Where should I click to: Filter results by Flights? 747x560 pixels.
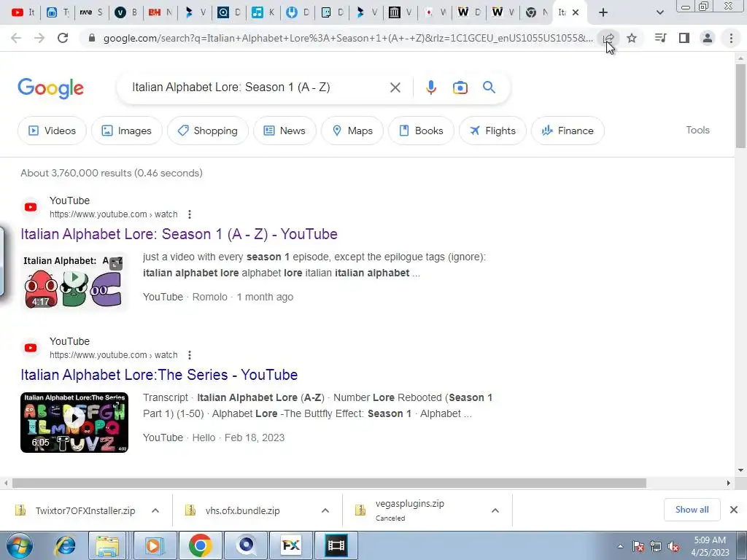tap(492, 131)
